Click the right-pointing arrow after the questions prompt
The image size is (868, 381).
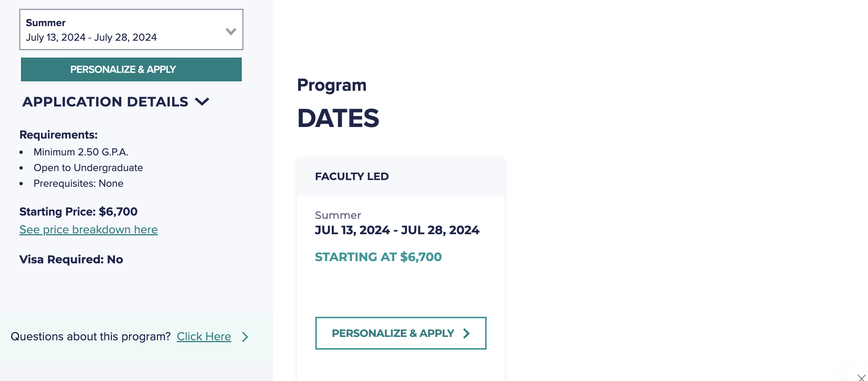[x=245, y=337]
